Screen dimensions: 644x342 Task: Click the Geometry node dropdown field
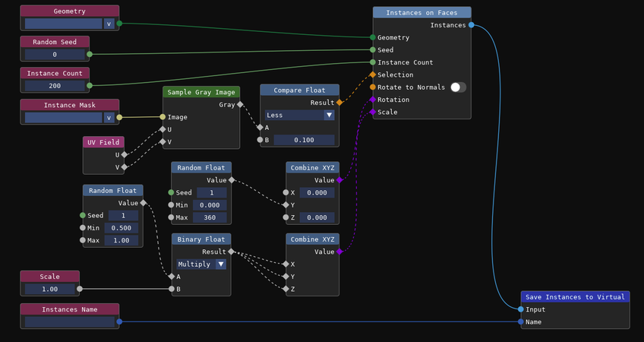(64, 24)
